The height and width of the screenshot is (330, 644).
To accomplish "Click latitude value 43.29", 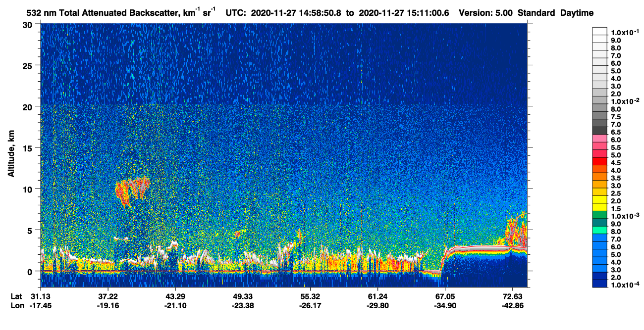I will [x=175, y=296].
